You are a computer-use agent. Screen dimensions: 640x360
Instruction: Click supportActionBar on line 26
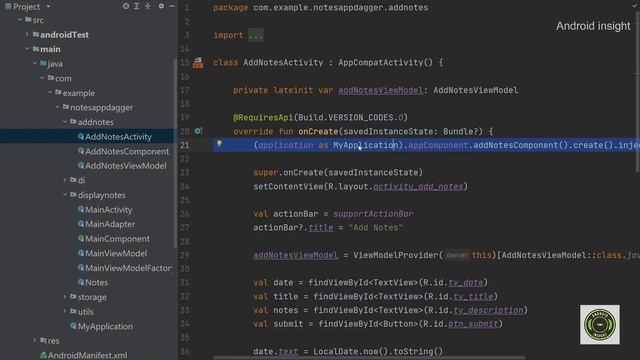pos(373,214)
